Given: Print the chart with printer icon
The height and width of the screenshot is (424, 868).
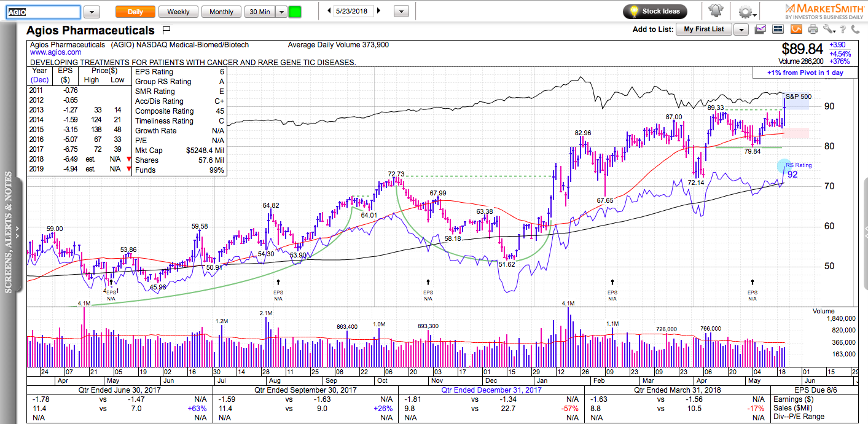Looking at the screenshot, I should click(x=813, y=29).
